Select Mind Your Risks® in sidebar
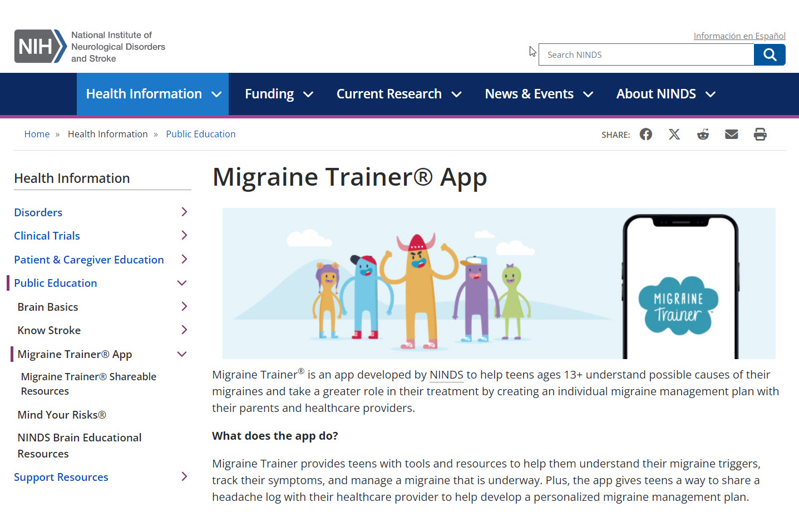The height and width of the screenshot is (532, 799). click(61, 414)
